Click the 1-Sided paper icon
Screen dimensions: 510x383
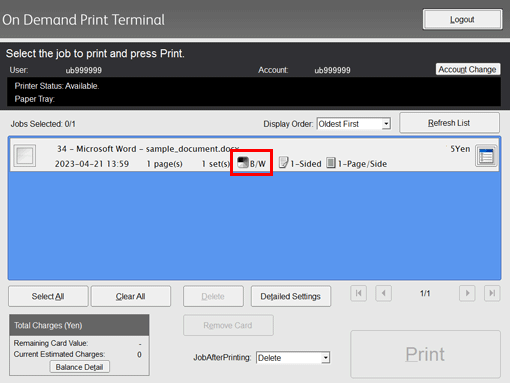pos(283,163)
